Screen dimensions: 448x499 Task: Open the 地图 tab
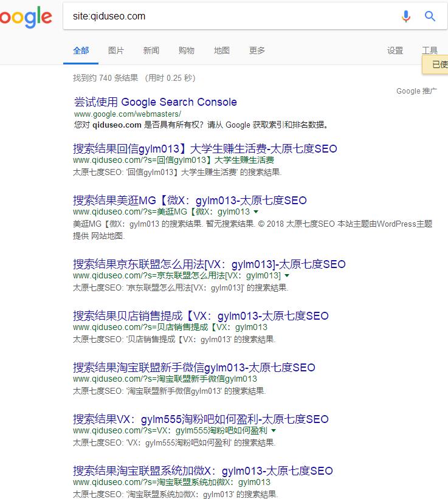pos(222,50)
